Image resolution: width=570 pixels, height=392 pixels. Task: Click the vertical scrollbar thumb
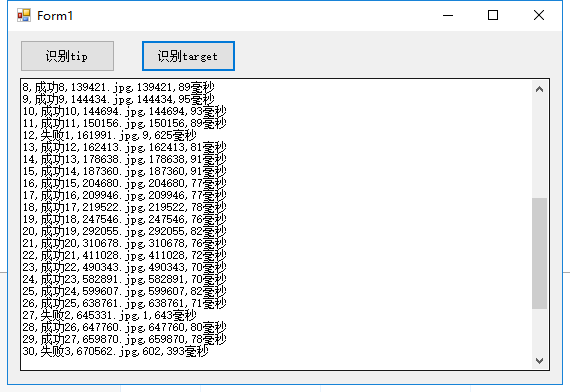point(539,253)
